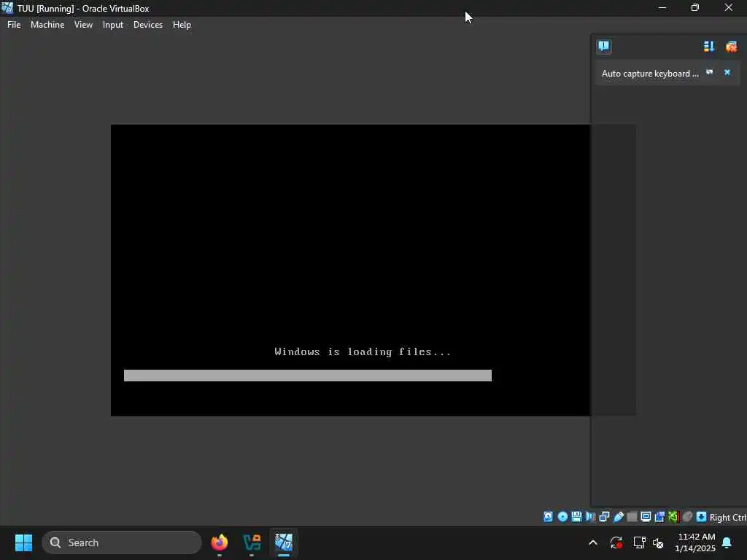This screenshot has height=560, width=747.
Task: Click the VirtualBox icon in the title bar
Action: point(7,8)
